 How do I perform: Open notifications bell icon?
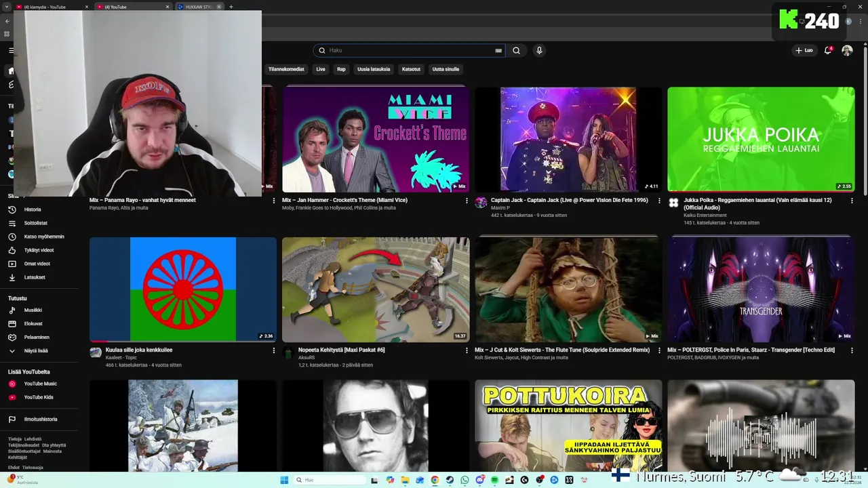827,50
